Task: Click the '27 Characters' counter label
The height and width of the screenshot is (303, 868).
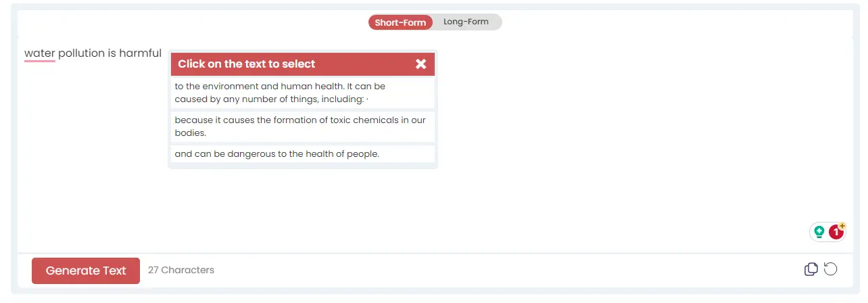Action: tap(181, 270)
